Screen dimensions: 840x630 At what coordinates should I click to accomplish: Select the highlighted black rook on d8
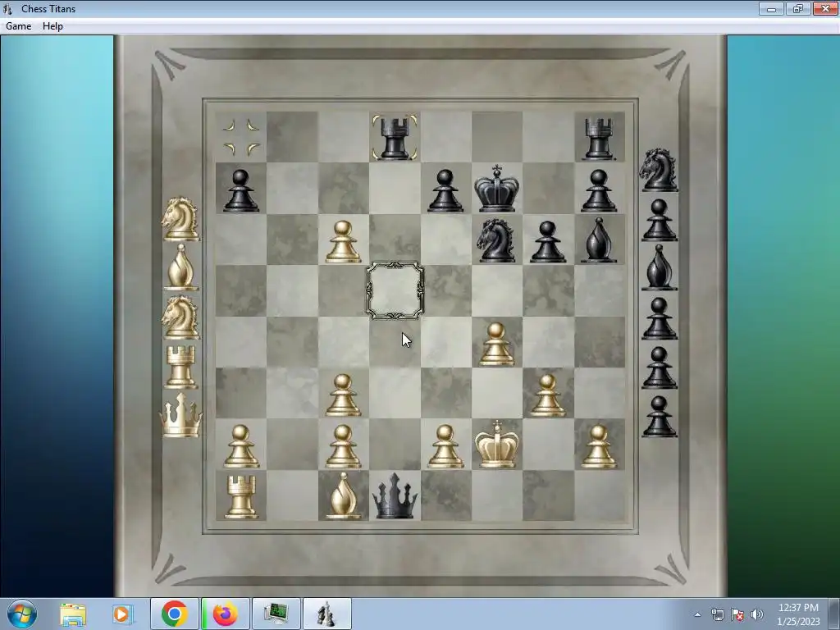[x=395, y=137]
